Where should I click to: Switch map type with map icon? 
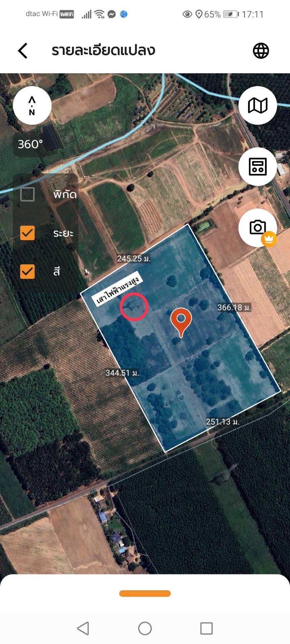click(x=258, y=105)
